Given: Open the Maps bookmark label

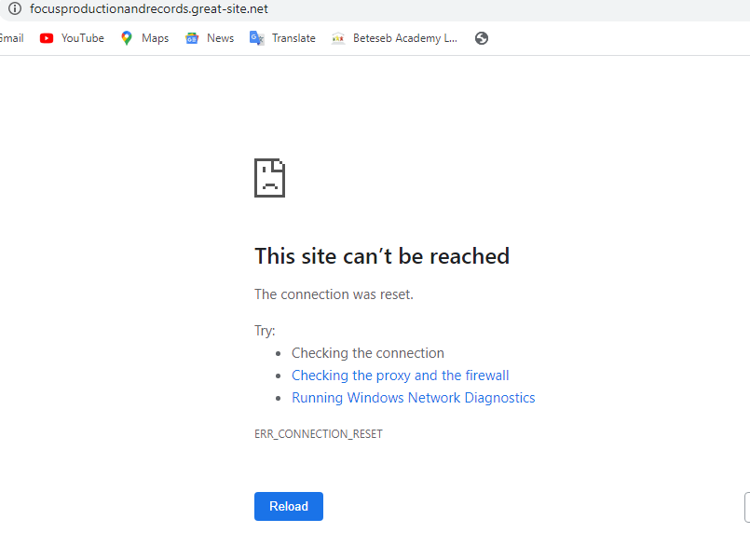Looking at the screenshot, I should 155,38.
